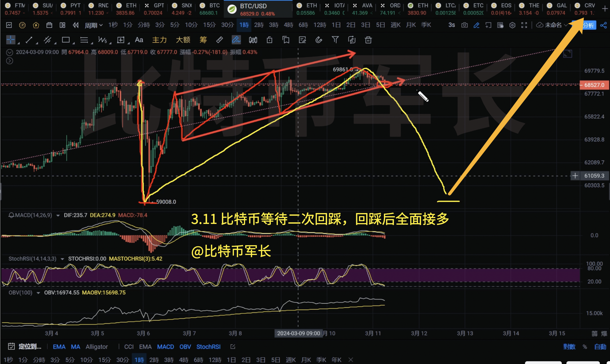Click the trash icon to delete drawings
The width and height of the screenshot is (610, 364).
pos(368,40)
